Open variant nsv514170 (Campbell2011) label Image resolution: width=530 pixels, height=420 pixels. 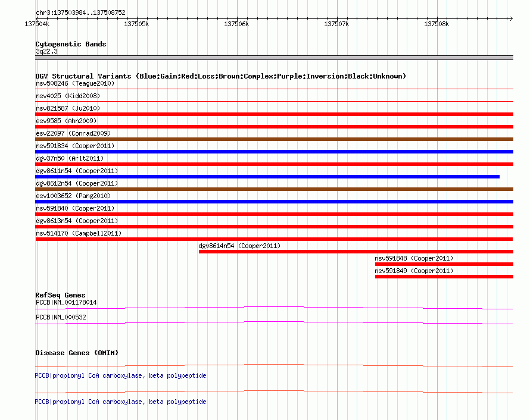pos(79,233)
